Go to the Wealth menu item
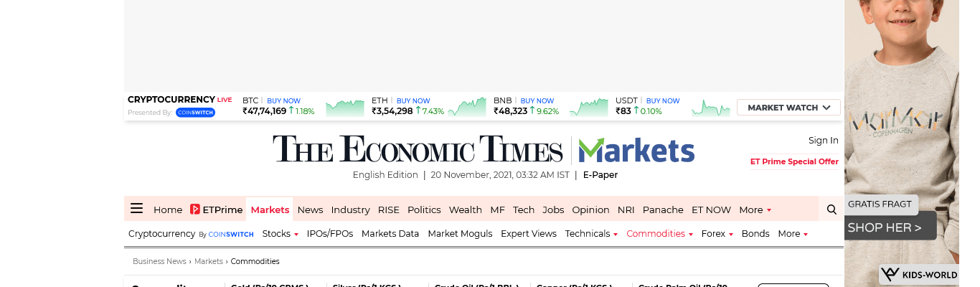The width and height of the screenshot is (980, 287). (465, 210)
